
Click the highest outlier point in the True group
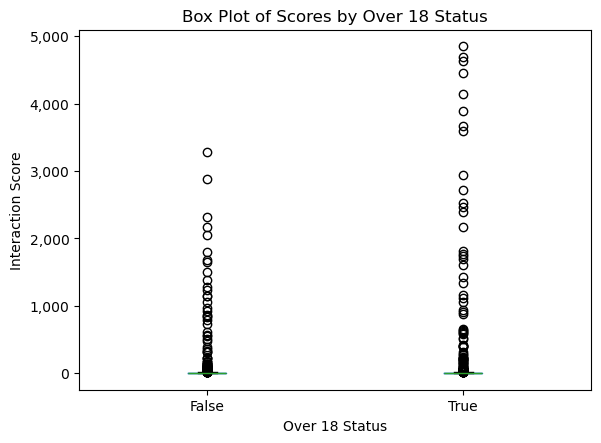point(463,47)
